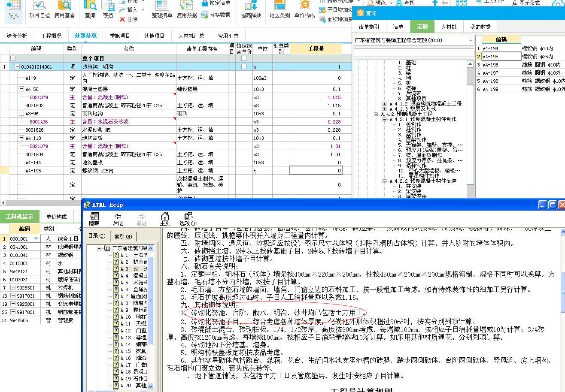Open dropdown arrow in code cell 0001001
The width and height of the screenshot is (565, 392).
tap(36, 238)
